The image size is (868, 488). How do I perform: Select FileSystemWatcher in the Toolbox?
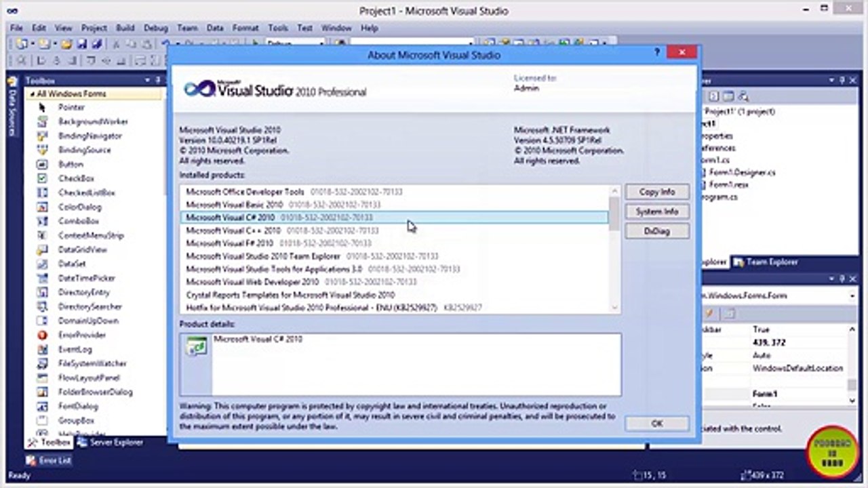(x=92, y=363)
